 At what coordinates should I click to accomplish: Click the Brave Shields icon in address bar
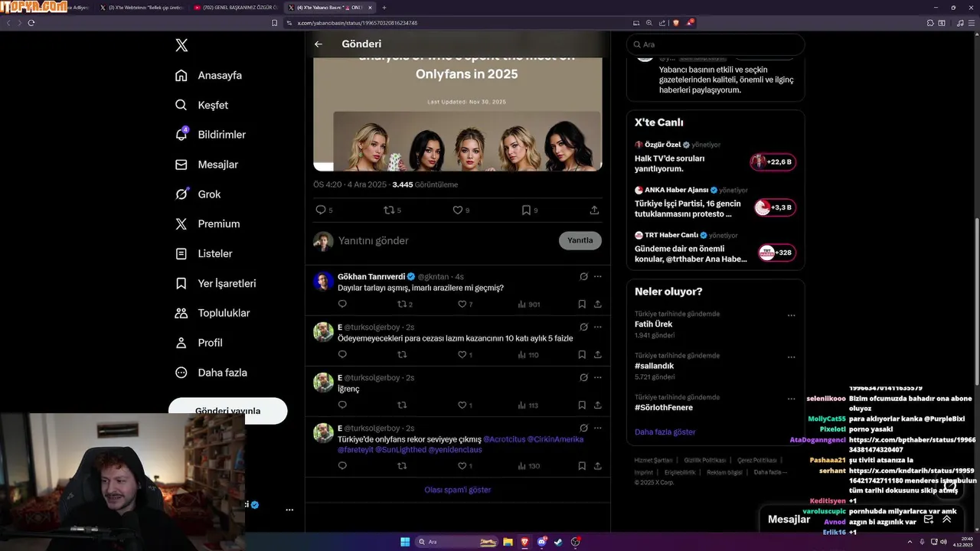[676, 23]
